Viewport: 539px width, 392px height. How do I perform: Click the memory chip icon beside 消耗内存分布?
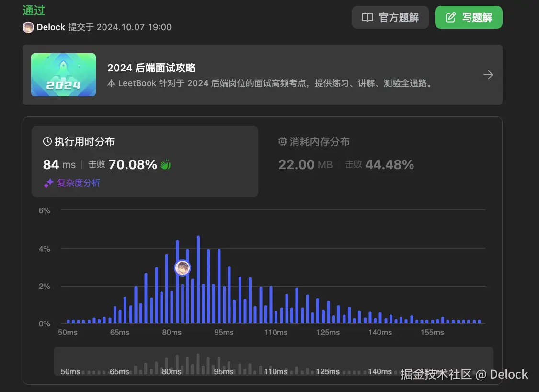point(283,141)
